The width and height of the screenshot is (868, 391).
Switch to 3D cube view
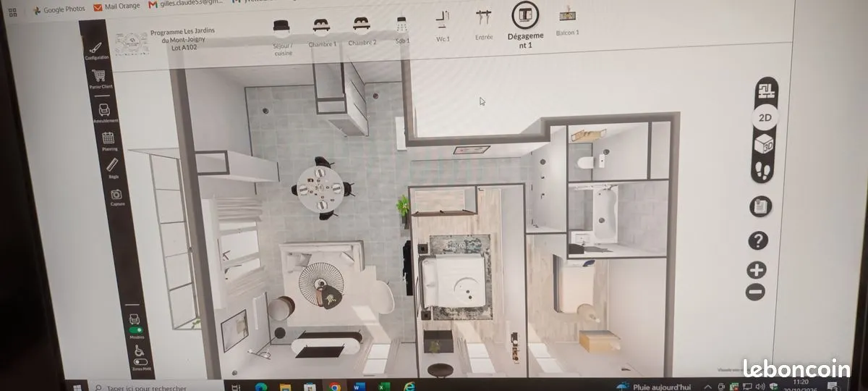[x=763, y=145]
